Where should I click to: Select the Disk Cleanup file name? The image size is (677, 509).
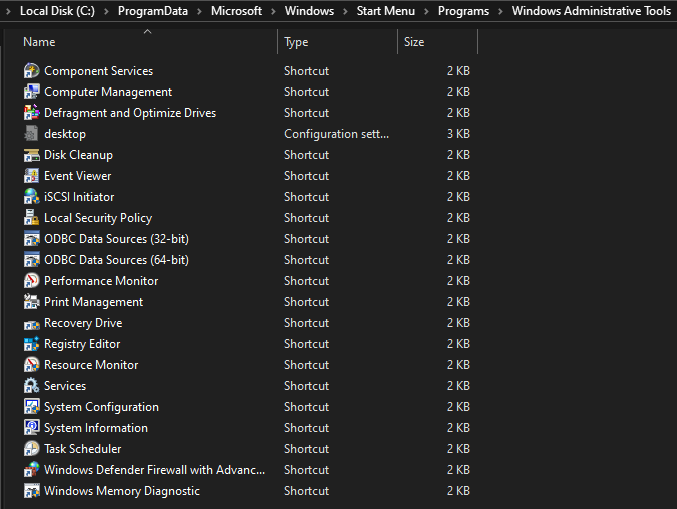pos(79,155)
